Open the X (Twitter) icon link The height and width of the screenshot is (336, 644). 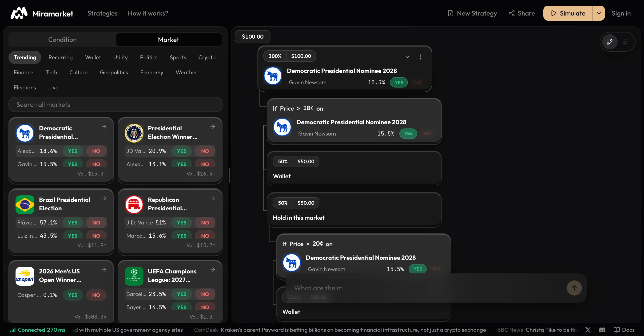(588, 330)
